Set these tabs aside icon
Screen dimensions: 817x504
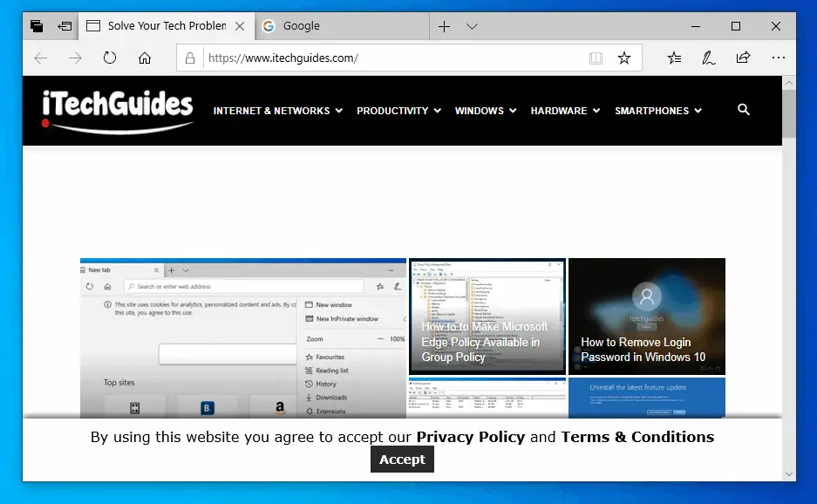point(65,26)
